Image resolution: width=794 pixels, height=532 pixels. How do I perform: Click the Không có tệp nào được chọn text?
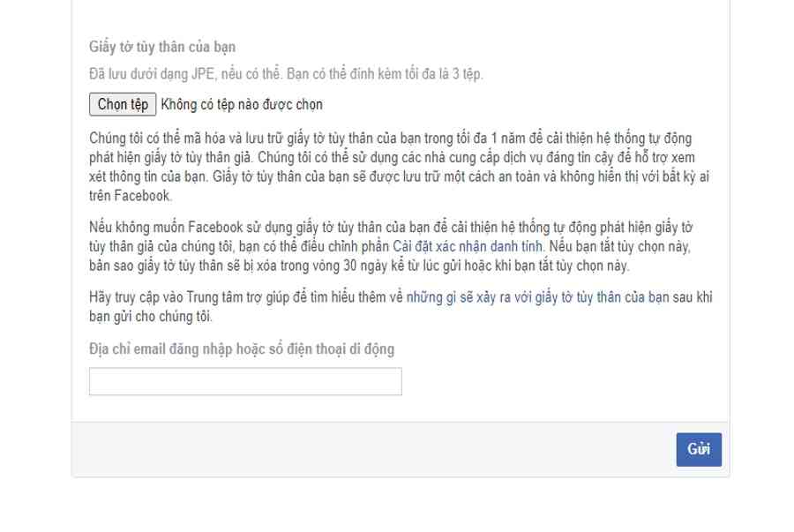pos(242,104)
